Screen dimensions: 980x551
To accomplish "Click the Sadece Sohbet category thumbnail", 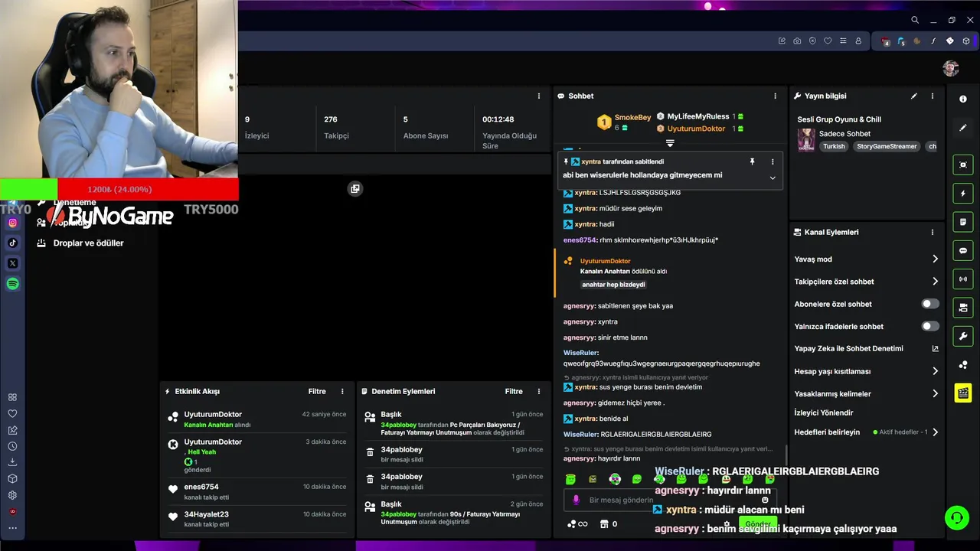I will (806, 140).
